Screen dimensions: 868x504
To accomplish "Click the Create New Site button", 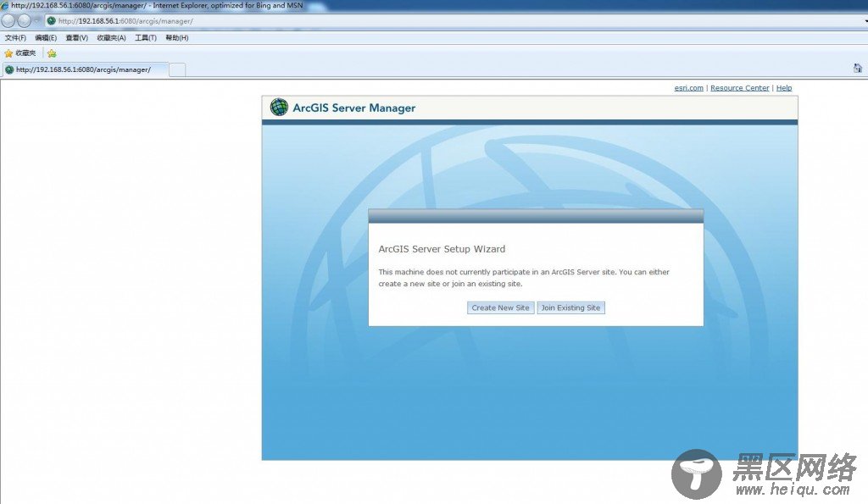I will click(x=500, y=307).
